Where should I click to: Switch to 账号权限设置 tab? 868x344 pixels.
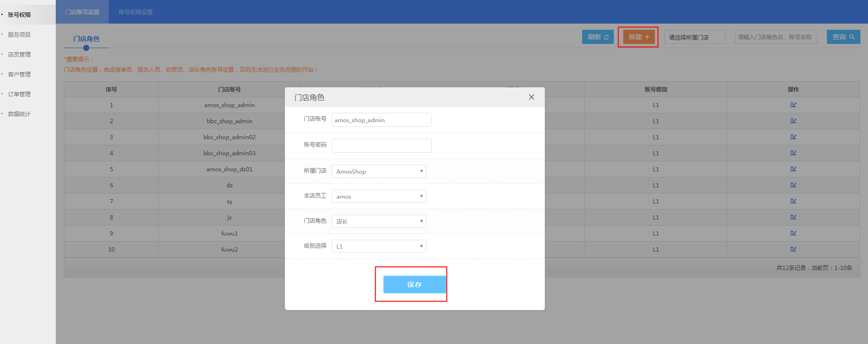(136, 12)
